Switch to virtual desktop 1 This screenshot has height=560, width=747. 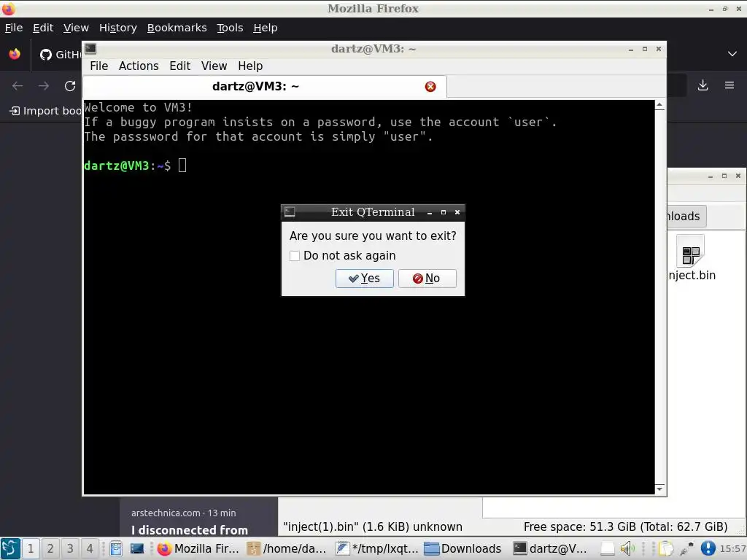click(31, 548)
